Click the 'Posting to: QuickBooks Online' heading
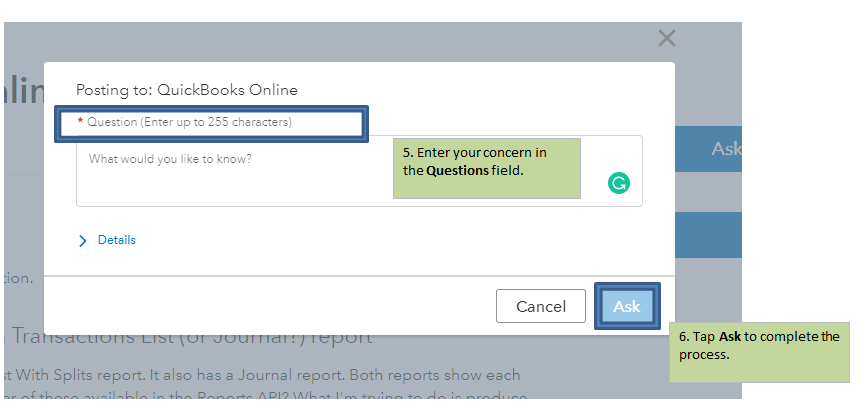 click(187, 90)
